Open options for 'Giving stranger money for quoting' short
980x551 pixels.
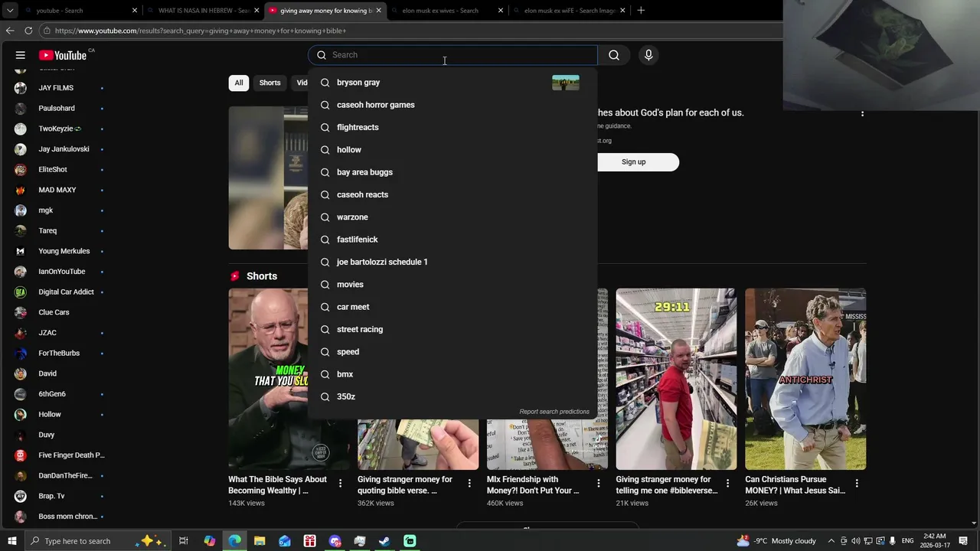469,483
